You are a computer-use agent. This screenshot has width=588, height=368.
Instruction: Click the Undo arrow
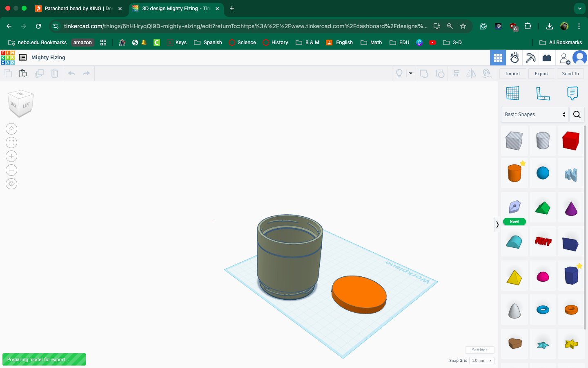click(71, 74)
